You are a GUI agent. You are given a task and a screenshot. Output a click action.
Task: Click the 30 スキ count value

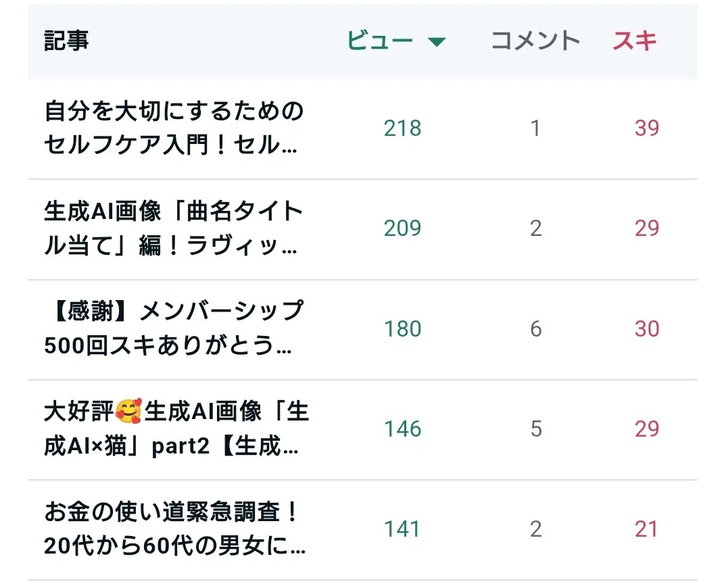pos(647,328)
